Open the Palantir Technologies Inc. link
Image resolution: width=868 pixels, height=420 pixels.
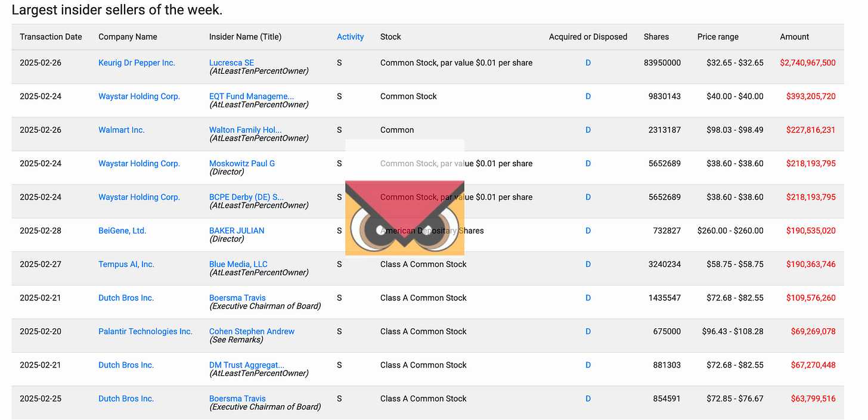pyautogui.click(x=145, y=331)
